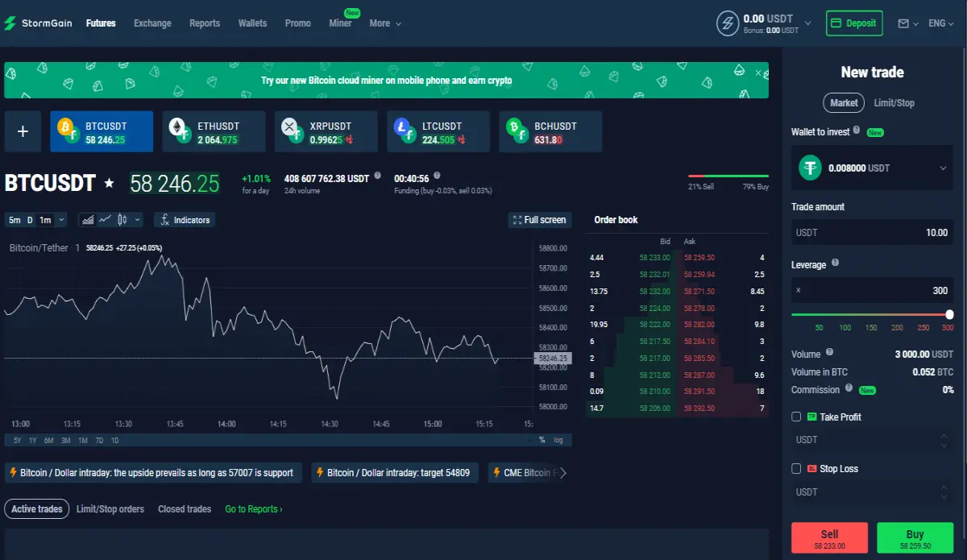Expand the account balance dropdown arrow
The image size is (967, 560).
[x=808, y=23]
